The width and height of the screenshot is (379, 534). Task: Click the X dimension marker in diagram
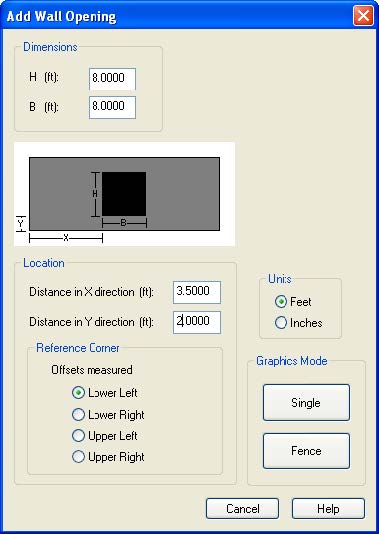66,238
